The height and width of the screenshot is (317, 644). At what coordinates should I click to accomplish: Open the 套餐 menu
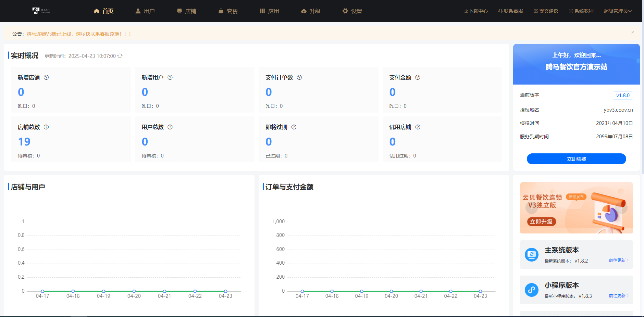click(228, 11)
